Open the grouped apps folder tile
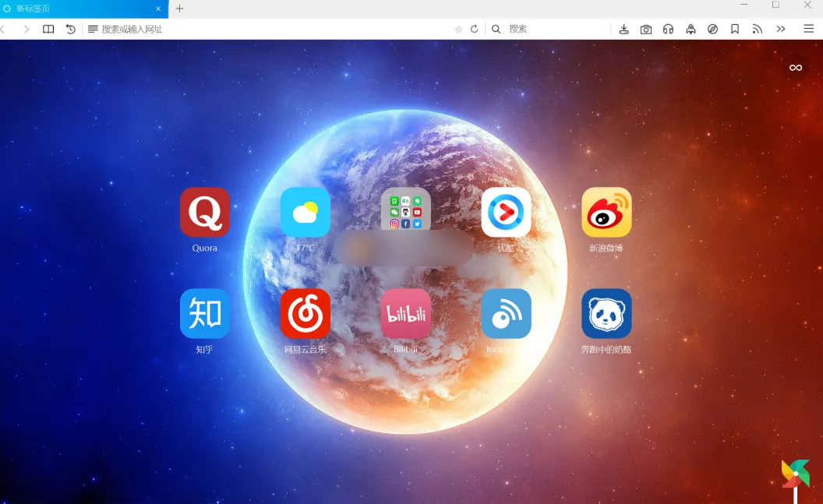The image size is (823, 504). [405, 211]
